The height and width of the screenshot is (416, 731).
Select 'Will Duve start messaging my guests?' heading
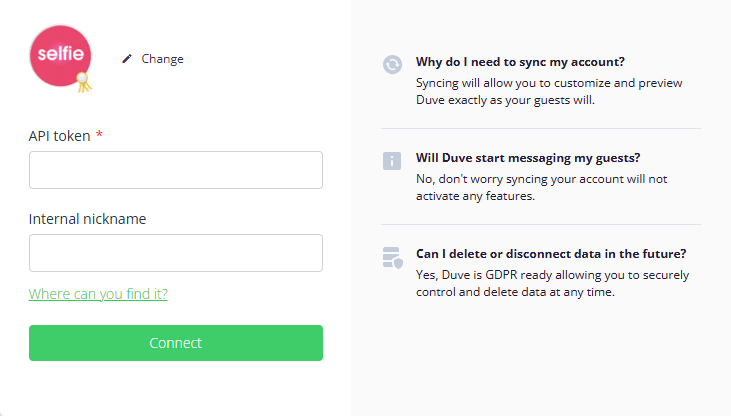[528, 158]
